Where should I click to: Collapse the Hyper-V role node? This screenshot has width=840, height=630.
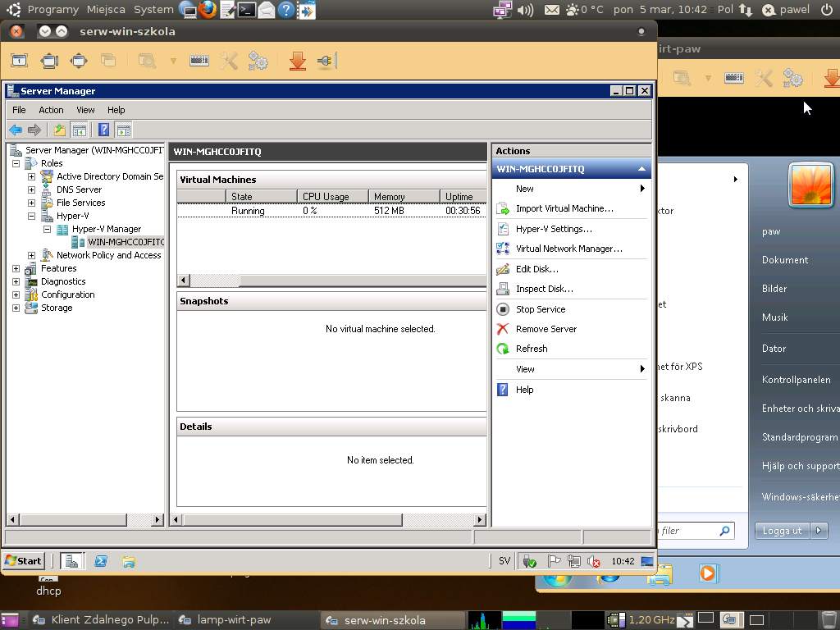coord(31,216)
